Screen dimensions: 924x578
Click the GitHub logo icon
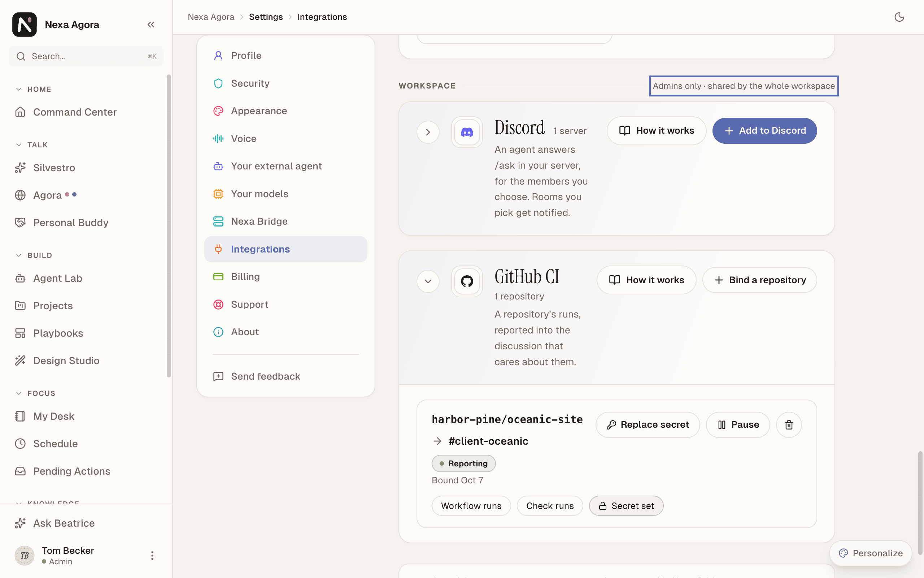tap(467, 281)
